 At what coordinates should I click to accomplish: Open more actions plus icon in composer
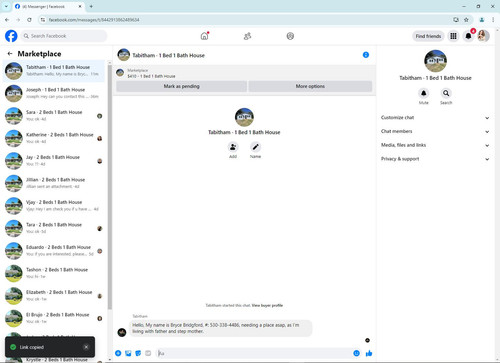click(118, 353)
